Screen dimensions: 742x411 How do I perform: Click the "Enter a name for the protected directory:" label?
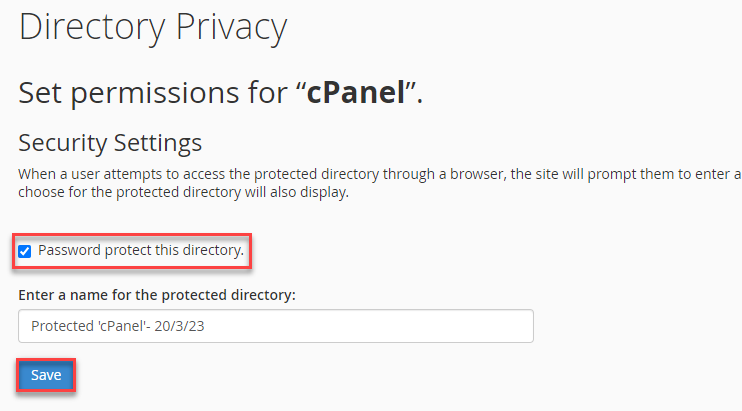[159, 296]
